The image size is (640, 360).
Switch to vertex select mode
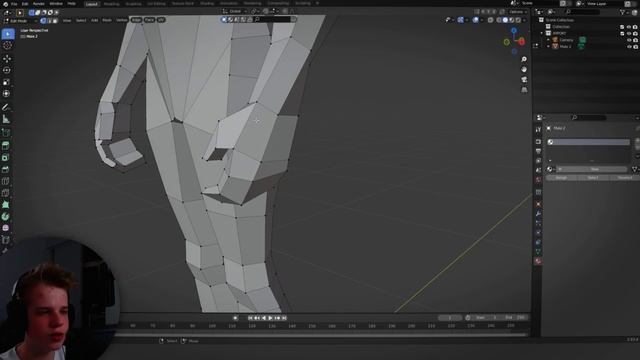click(43, 20)
